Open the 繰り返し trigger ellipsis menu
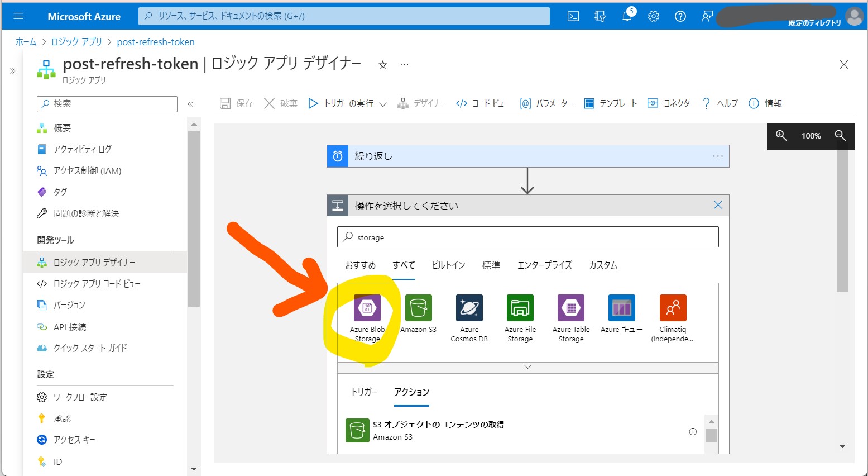The height and width of the screenshot is (476, 868). pyautogui.click(x=718, y=156)
